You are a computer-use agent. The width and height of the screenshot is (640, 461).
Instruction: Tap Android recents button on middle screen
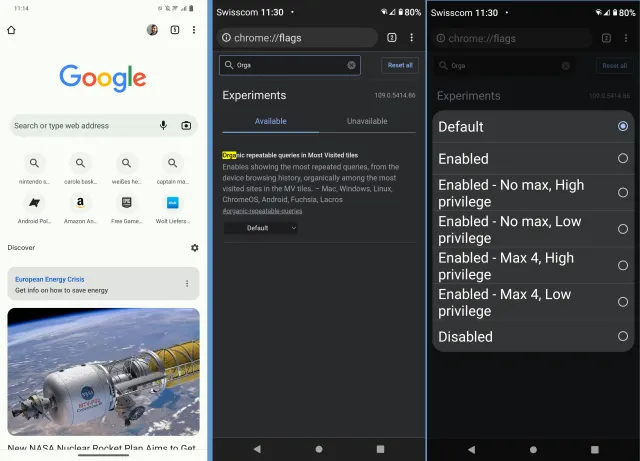point(380,449)
